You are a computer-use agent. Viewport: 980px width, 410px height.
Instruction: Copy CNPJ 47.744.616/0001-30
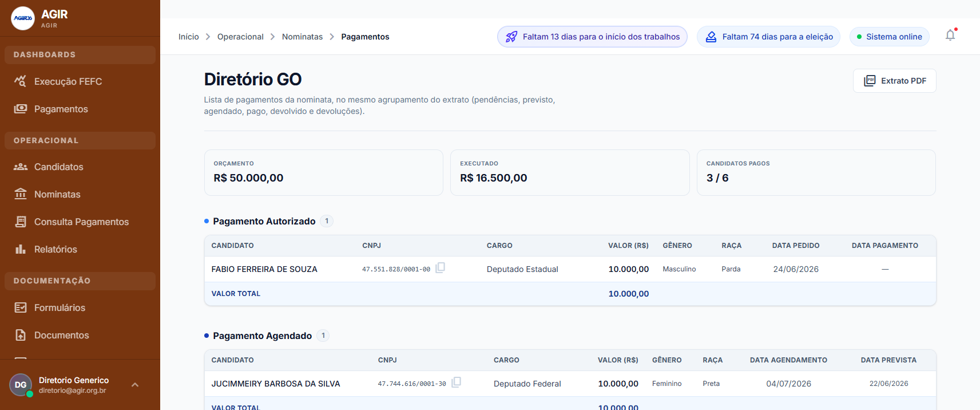pos(456,383)
